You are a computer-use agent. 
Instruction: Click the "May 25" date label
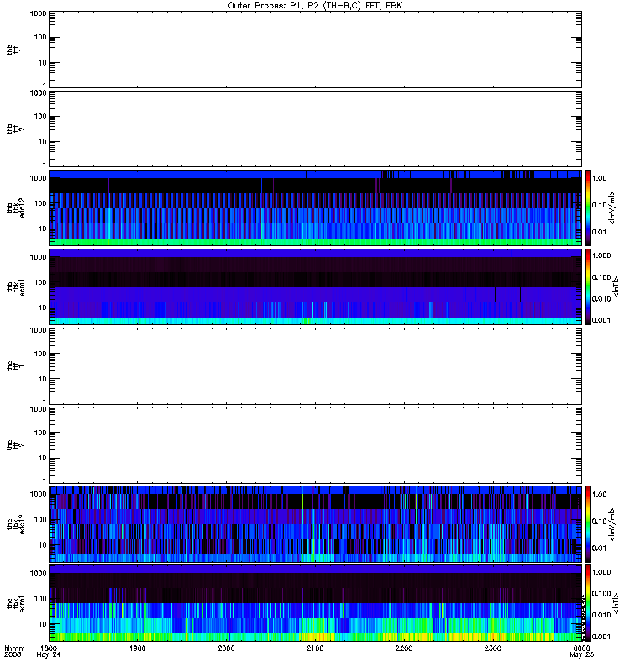(x=581, y=654)
